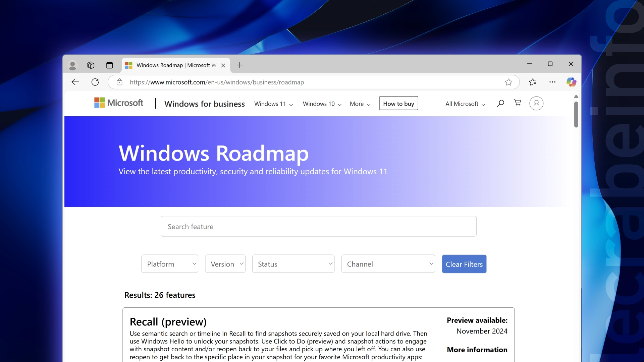644x362 pixels.
Task: Open the tab actions menu icon
Action: point(110,65)
